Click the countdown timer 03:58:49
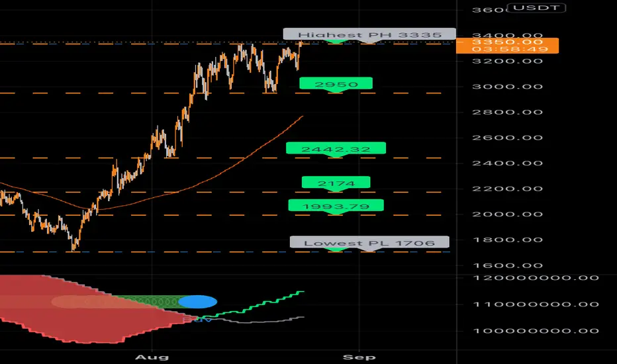This screenshot has height=364, width=617. [x=510, y=49]
